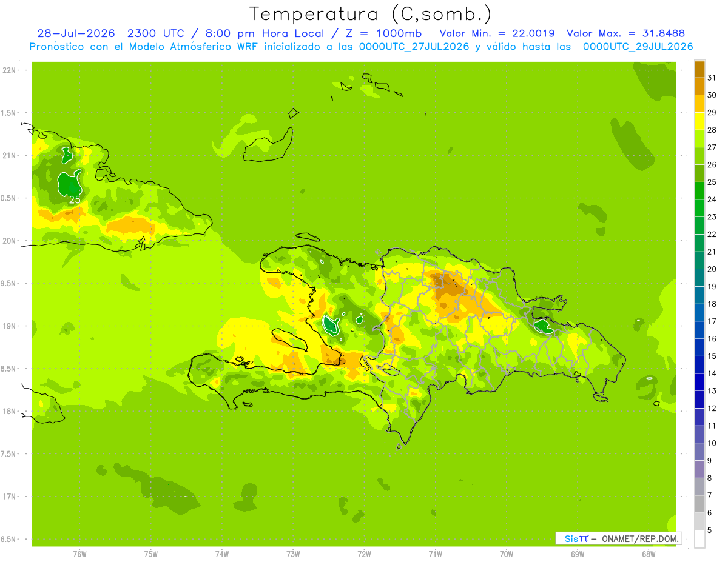Pick the brown swatch above 31 on scale
This screenshot has width=728, height=562.
[699, 69]
